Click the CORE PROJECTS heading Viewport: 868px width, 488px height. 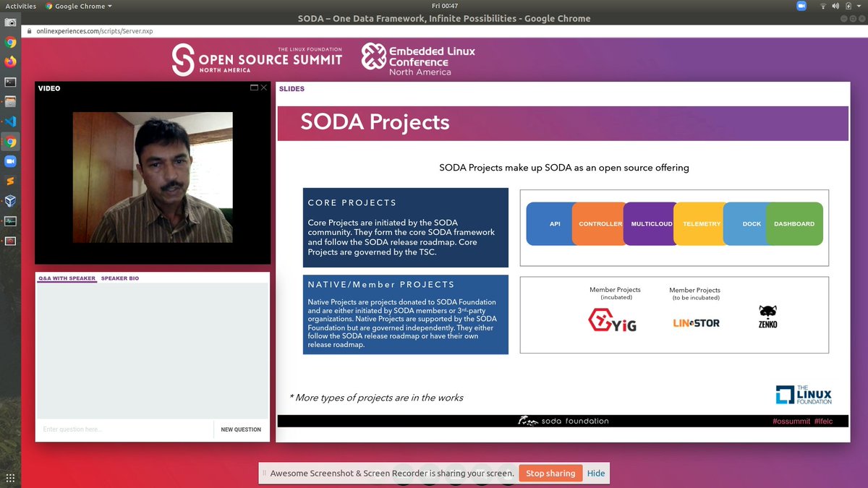(x=352, y=203)
